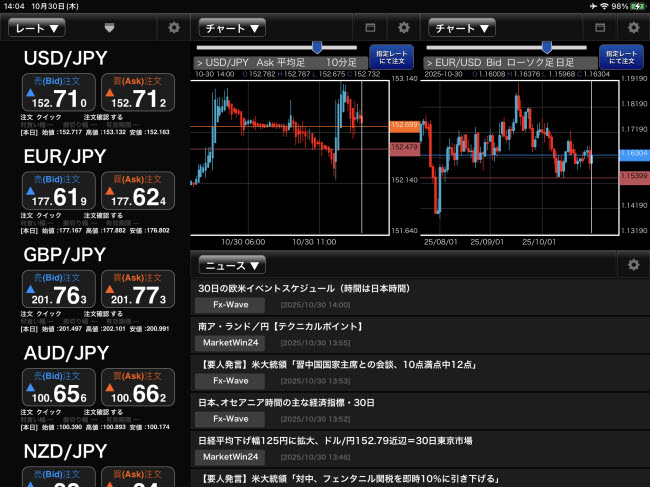Tap Fx-Wave tag dated 2025/10/30 14:00
This screenshot has width=650, height=487.
coord(230,305)
